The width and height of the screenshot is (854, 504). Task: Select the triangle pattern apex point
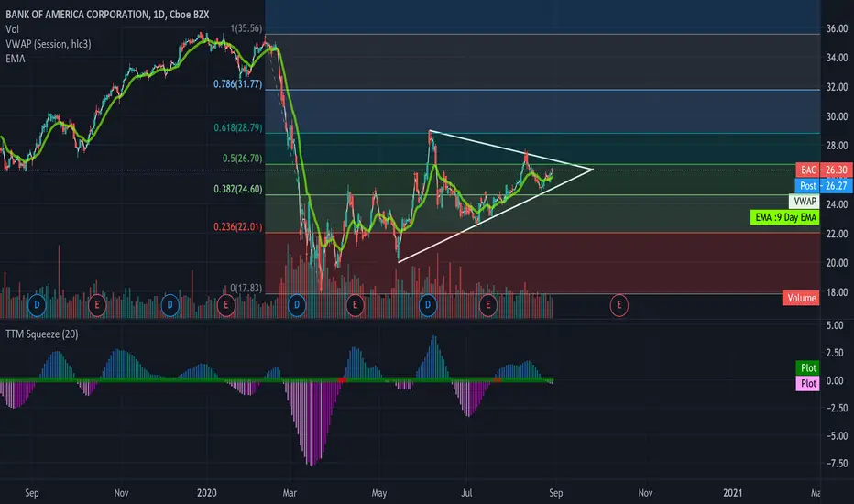pos(593,170)
